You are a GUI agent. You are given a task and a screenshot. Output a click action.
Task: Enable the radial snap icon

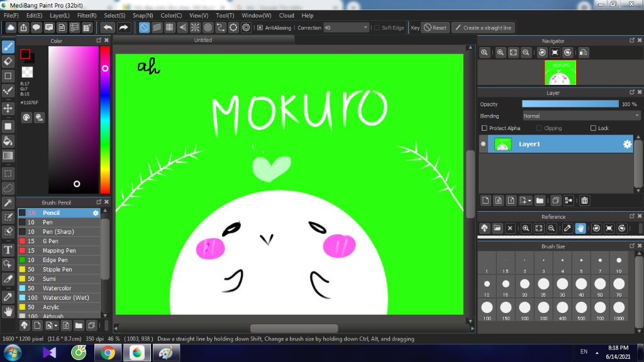195,28
